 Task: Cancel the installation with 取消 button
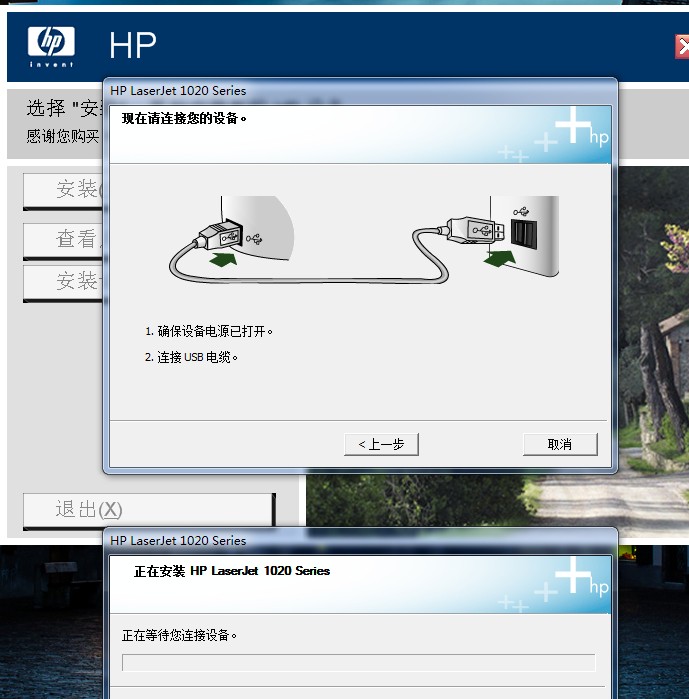click(560, 444)
